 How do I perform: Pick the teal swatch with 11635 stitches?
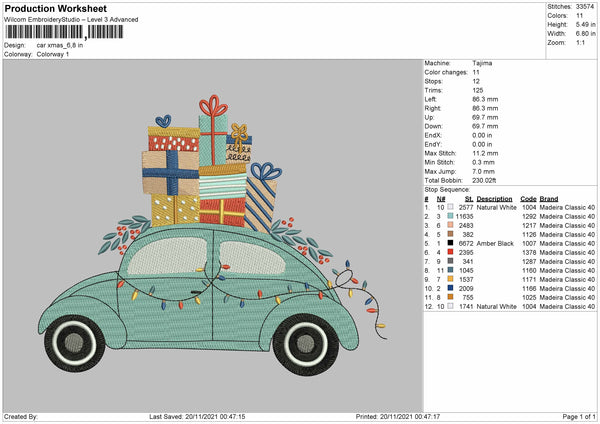(x=452, y=216)
